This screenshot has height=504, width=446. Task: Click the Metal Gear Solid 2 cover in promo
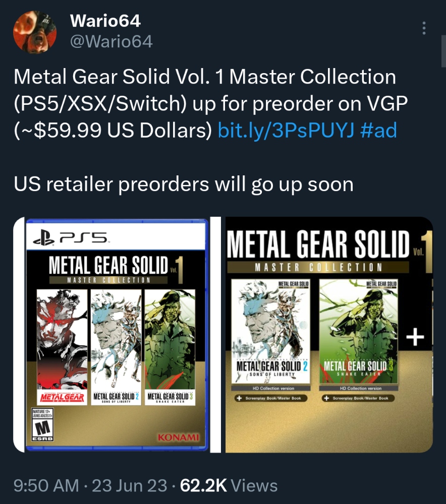[270, 331]
